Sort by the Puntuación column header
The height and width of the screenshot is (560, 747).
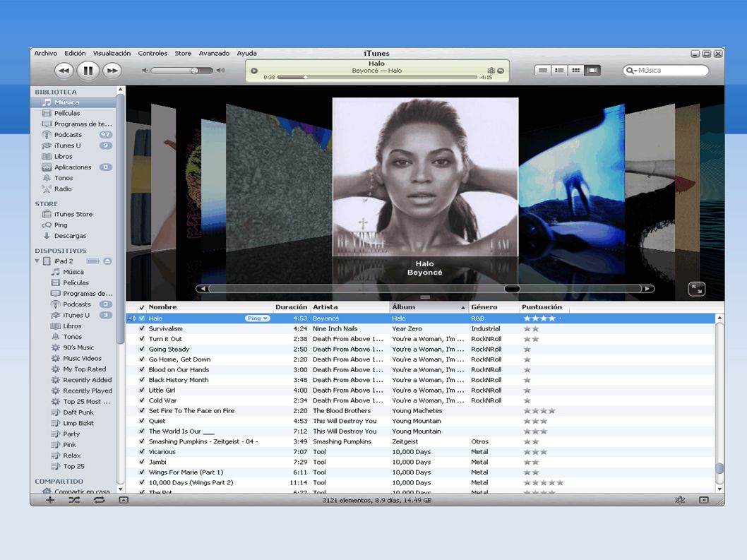544,307
